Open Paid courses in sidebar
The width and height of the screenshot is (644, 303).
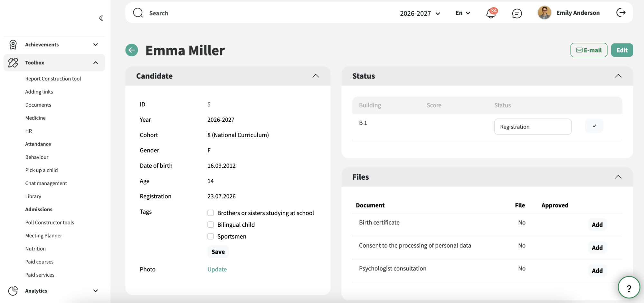tap(39, 262)
